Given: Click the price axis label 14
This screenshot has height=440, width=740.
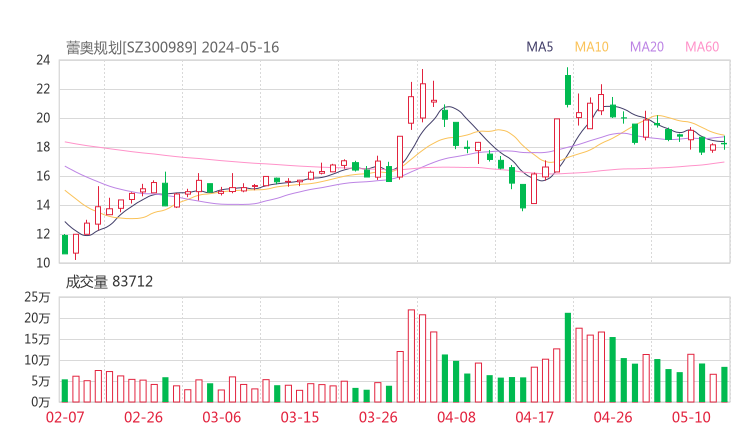Looking at the screenshot, I should click(43, 205).
